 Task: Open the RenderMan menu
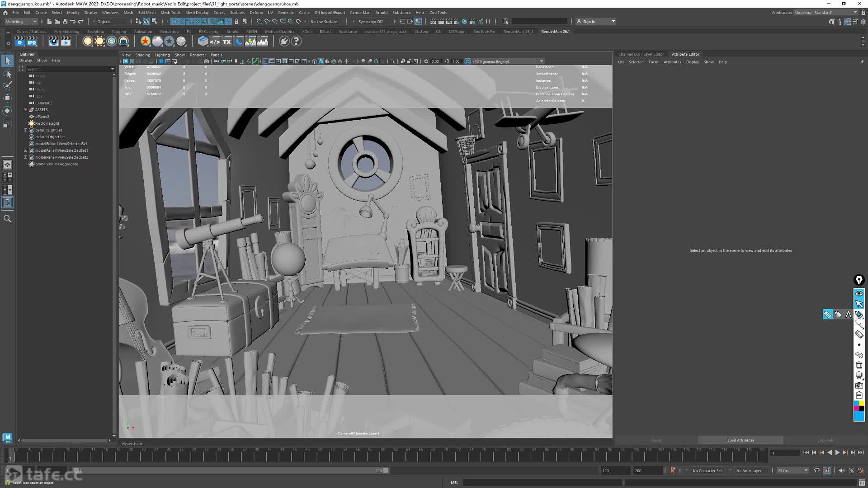coord(360,13)
